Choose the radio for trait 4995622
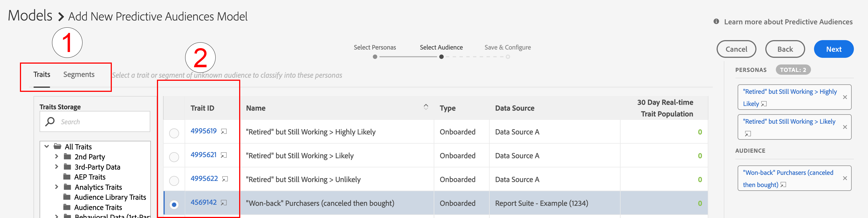 tap(174, 181)
